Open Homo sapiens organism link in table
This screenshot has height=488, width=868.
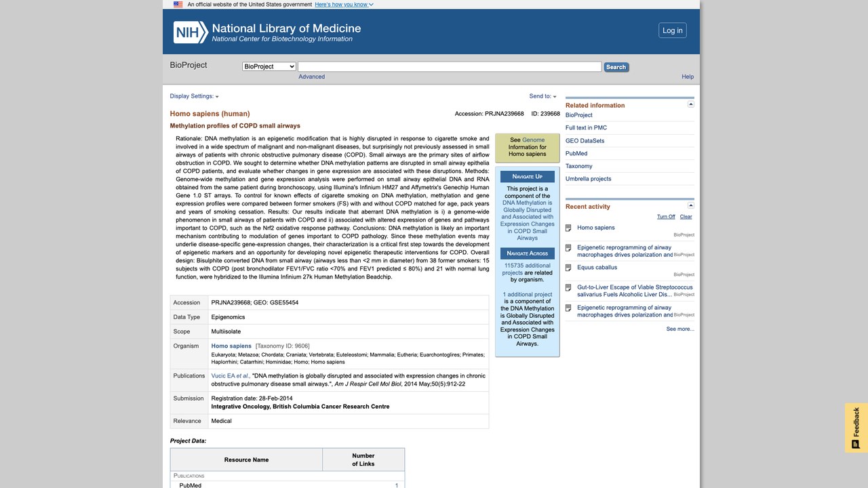(231, 346)
